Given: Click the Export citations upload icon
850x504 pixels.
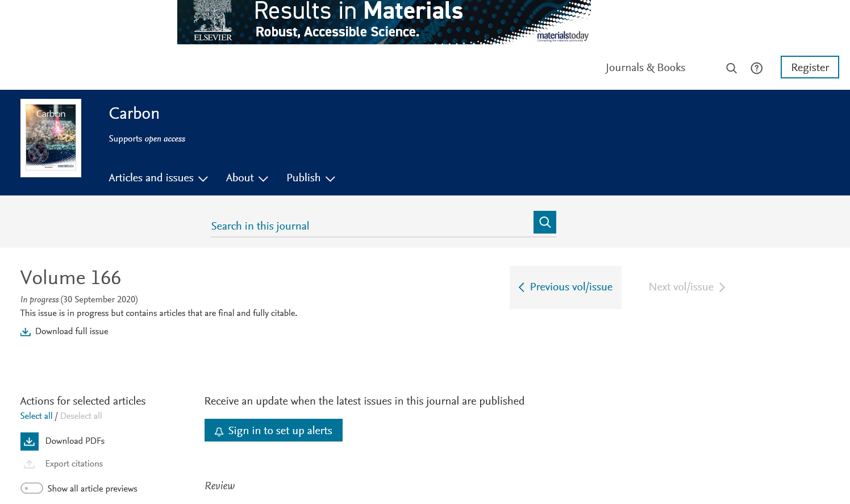Looking at the screenshot, I should click(30, 464).
